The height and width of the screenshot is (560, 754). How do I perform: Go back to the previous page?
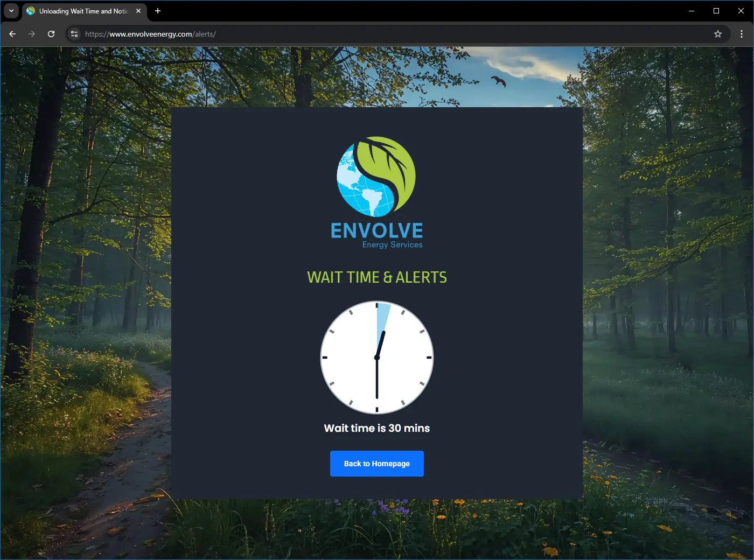[x=12, y=34]
